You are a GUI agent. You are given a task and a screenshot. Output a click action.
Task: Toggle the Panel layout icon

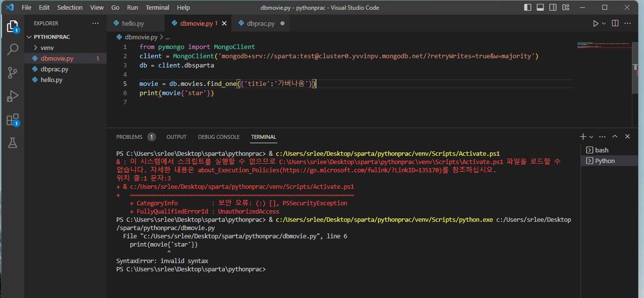(540, 7)
